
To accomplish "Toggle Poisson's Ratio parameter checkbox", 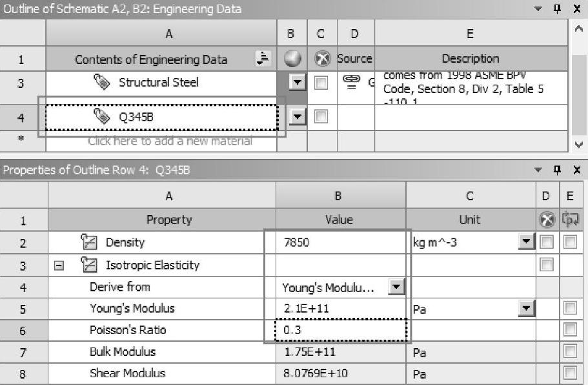I will click(x=570, y=330).
